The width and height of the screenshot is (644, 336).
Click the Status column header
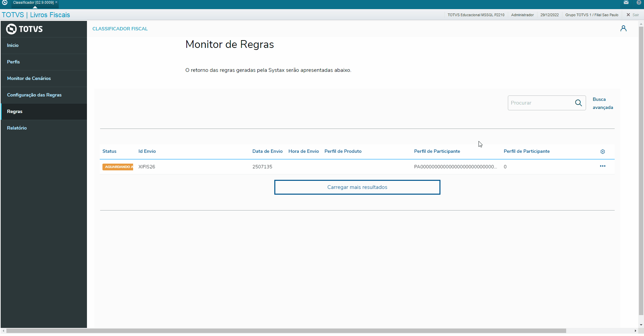(x=110, y=151)
